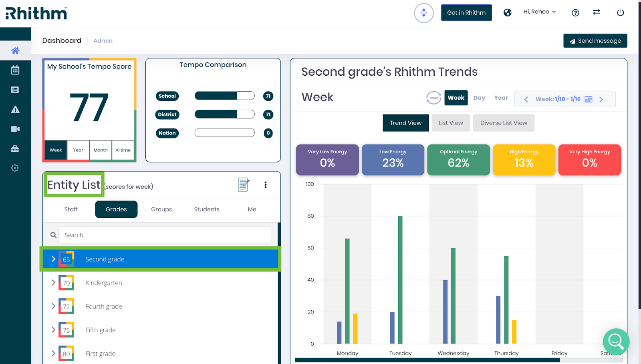Open the help question mark icon
Screen dimensions: 641x364
575,13
